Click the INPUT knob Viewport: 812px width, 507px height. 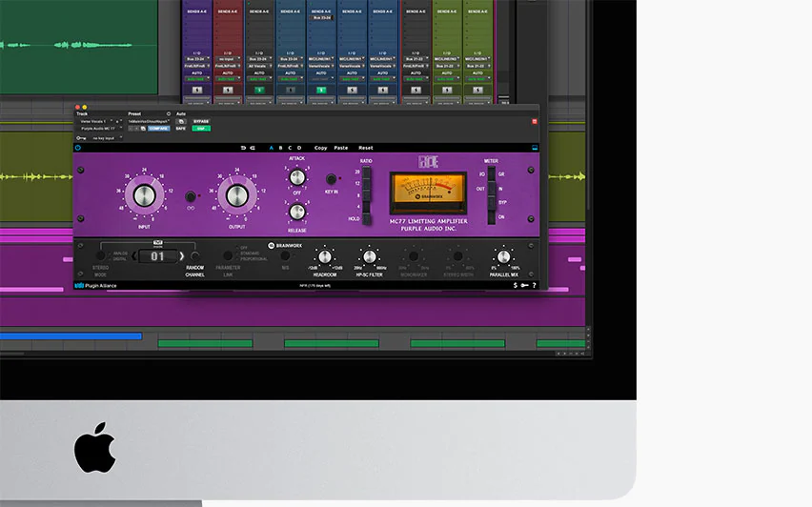[x=144, y=195]
